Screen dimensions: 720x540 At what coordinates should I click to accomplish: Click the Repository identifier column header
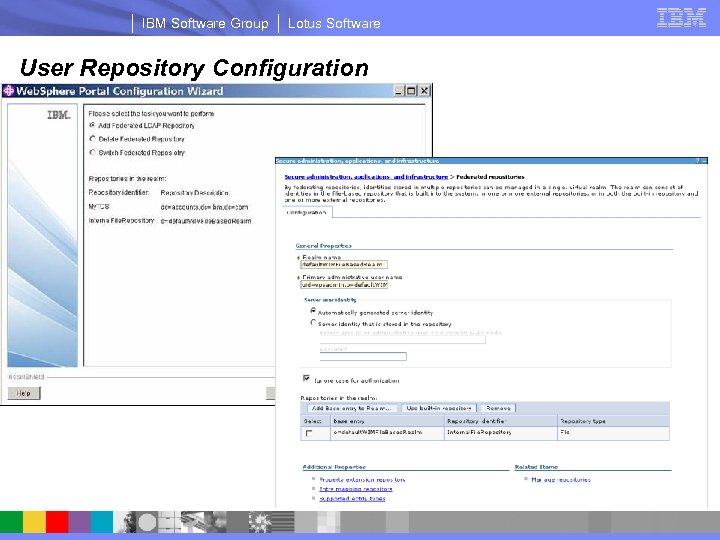[501, 421]
